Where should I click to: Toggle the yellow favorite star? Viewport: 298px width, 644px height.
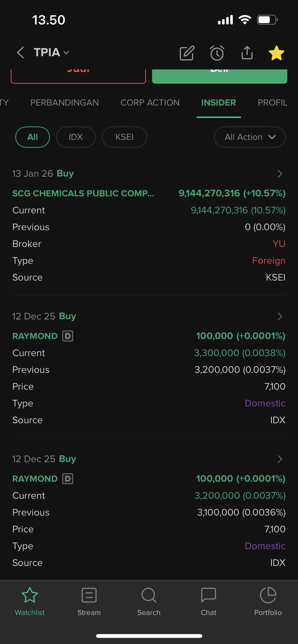[x=276, y=53]
